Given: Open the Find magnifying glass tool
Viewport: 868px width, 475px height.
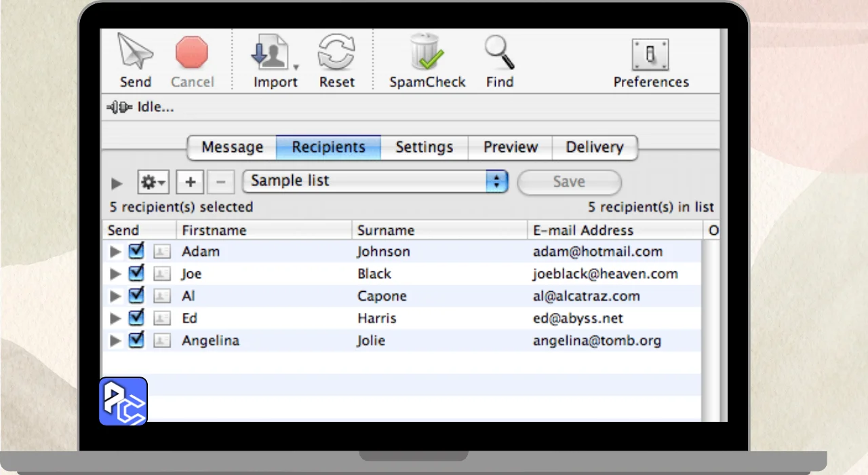Looking at the screenshot, I should (x=499, y=53).
